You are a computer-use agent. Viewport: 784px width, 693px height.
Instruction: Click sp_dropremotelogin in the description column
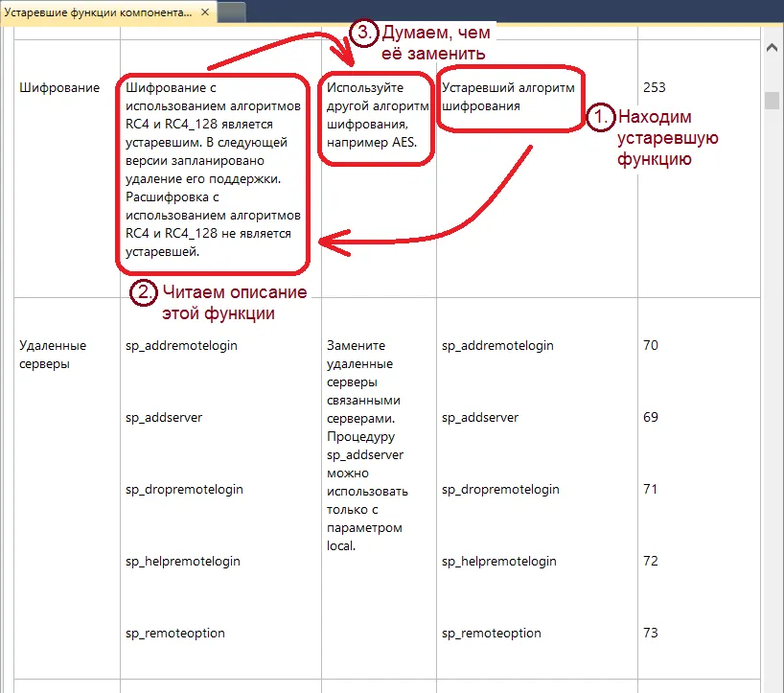[x=184, y=489]
